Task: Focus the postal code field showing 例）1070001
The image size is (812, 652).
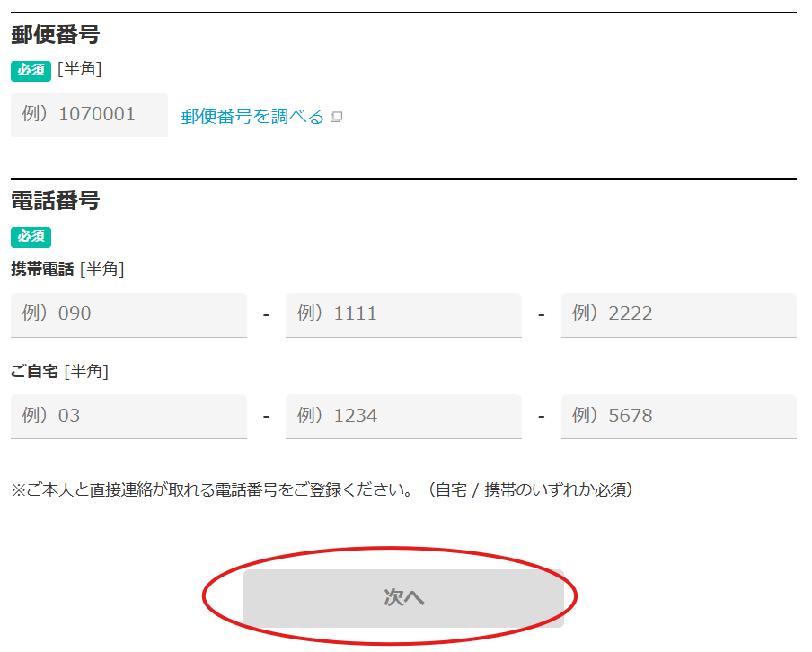Action: 89,115
